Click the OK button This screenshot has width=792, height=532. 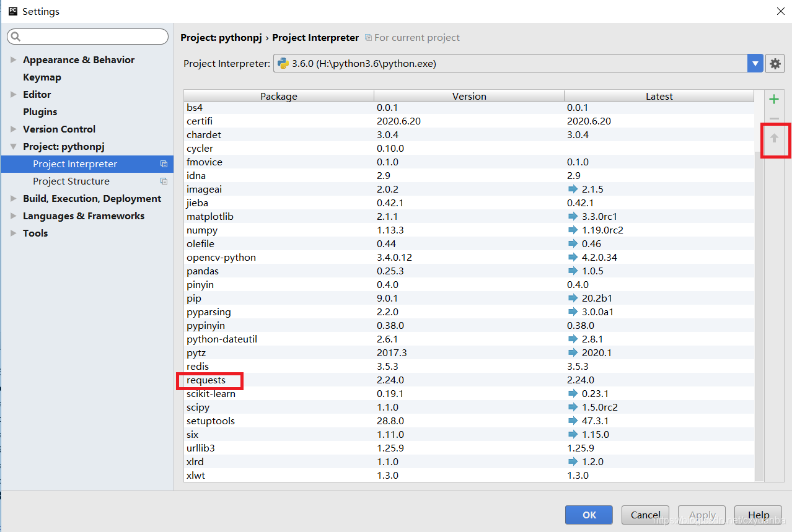[589, 515]
